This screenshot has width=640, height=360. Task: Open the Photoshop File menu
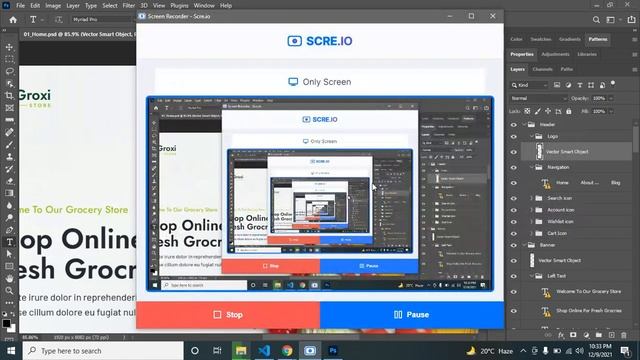[20, 5]
